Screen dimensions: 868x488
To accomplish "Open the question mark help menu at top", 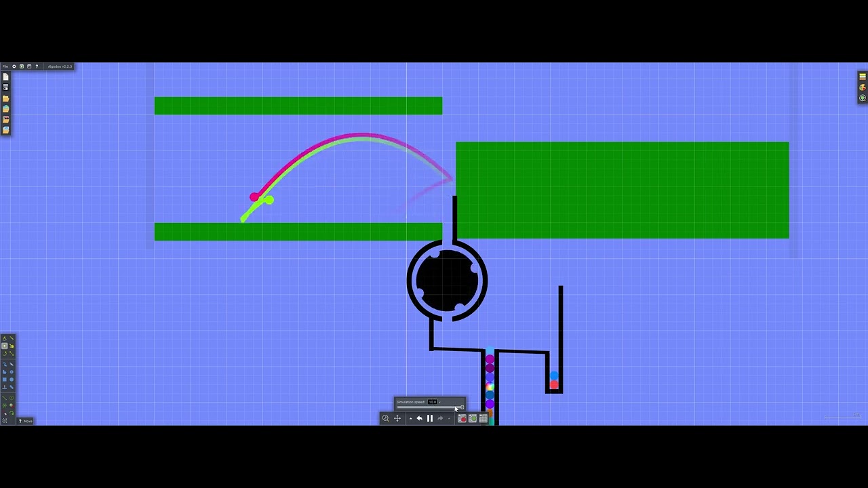I will point(37,66).
